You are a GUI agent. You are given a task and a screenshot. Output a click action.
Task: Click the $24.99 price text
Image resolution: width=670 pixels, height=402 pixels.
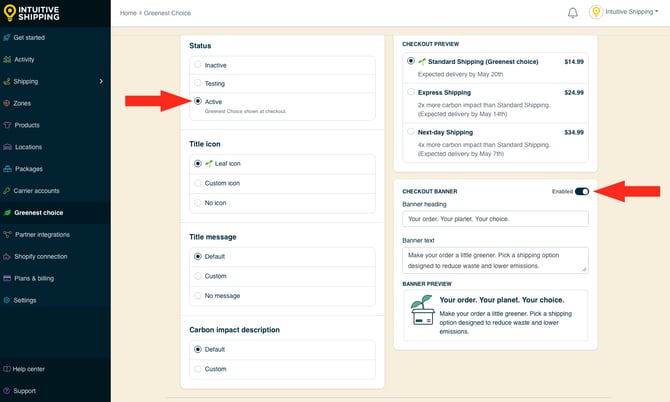click(574, 92)
